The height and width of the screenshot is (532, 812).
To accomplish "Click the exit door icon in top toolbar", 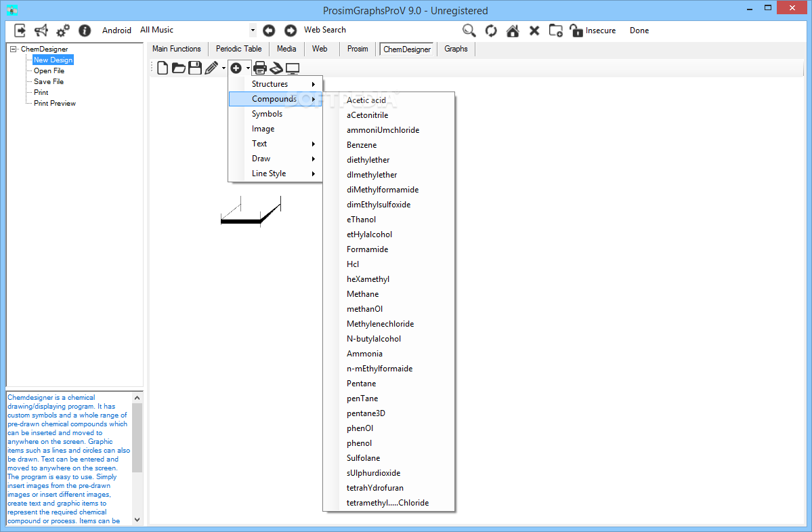I will point(20,30).
